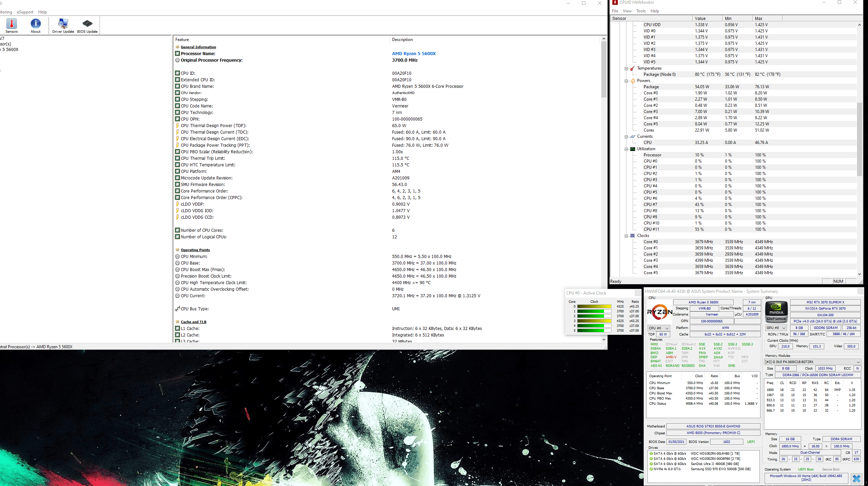Click the status check icon for SanDisk Ultra II drive
This screenshot has width=868, height=486.
tap(651, 464)
